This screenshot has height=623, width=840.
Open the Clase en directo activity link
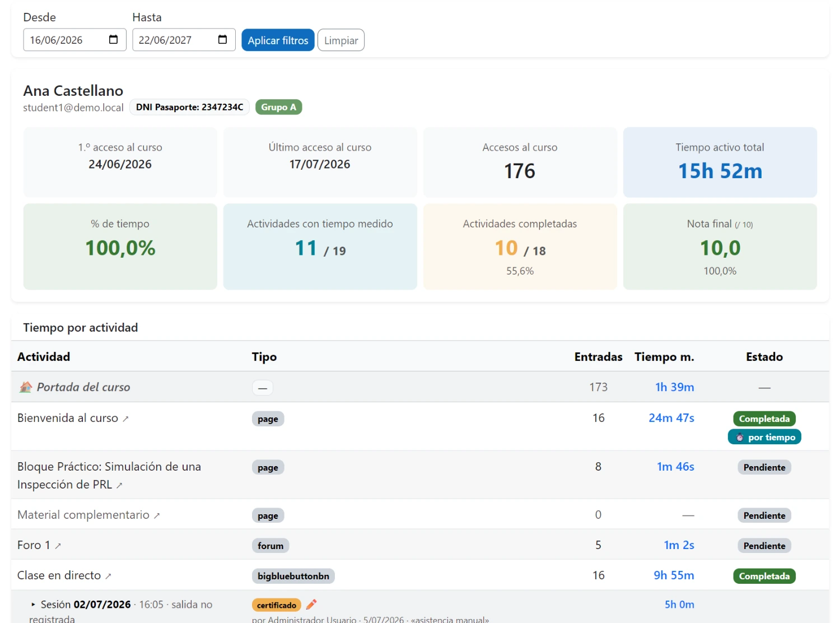point(59,575)
